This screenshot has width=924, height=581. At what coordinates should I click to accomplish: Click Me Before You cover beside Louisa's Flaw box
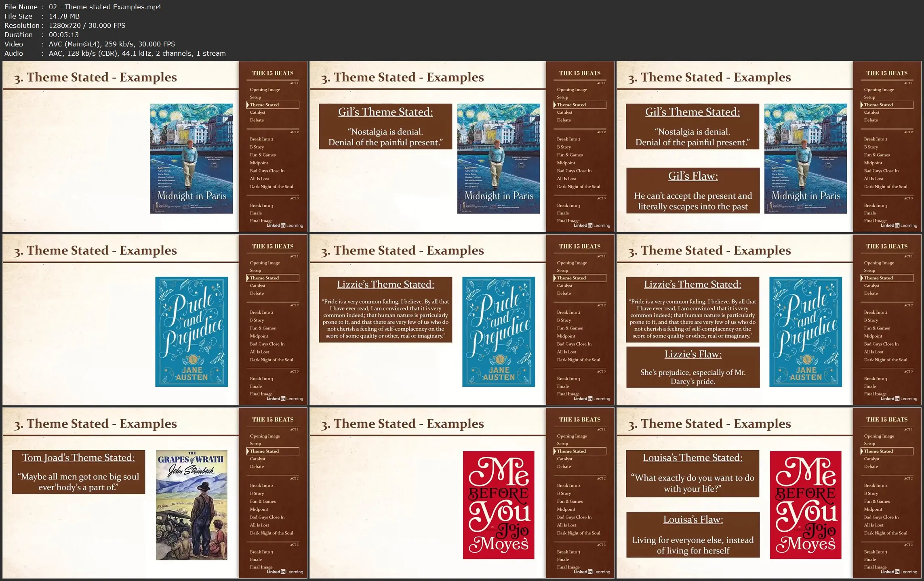click(x=806, y=505)
